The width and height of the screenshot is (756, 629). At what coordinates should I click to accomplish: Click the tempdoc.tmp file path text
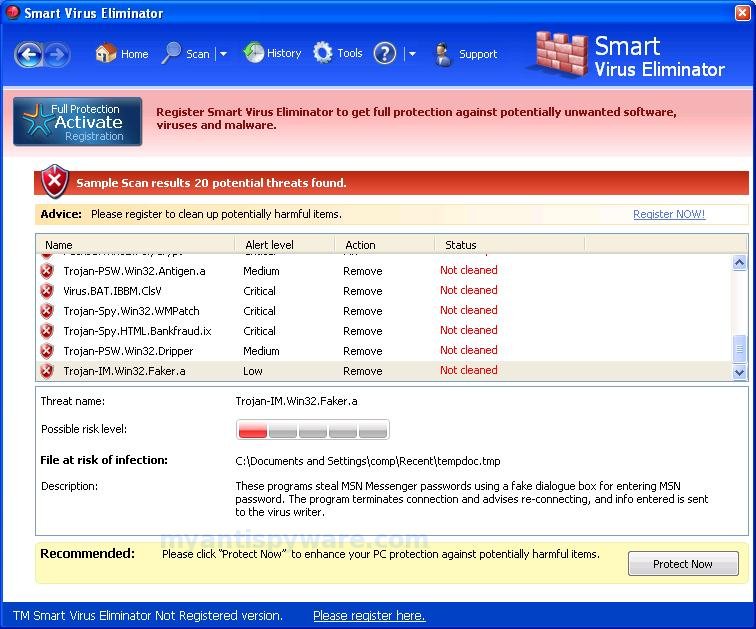[x=368, y=461]
